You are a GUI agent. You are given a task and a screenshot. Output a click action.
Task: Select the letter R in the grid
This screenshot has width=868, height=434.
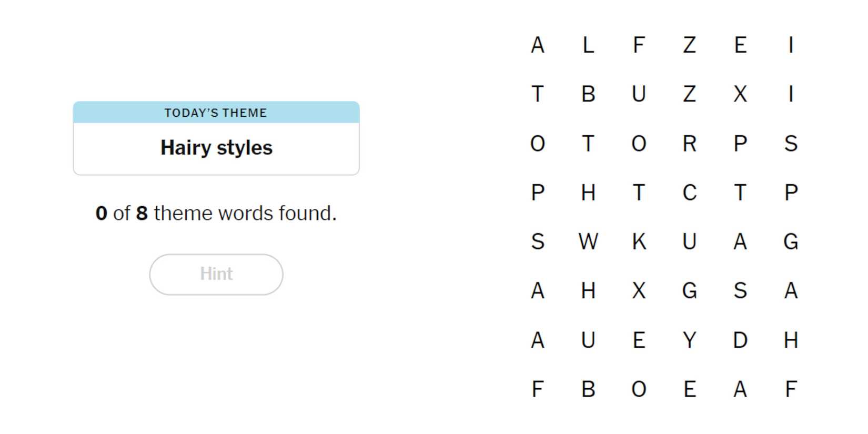point(689,144)
